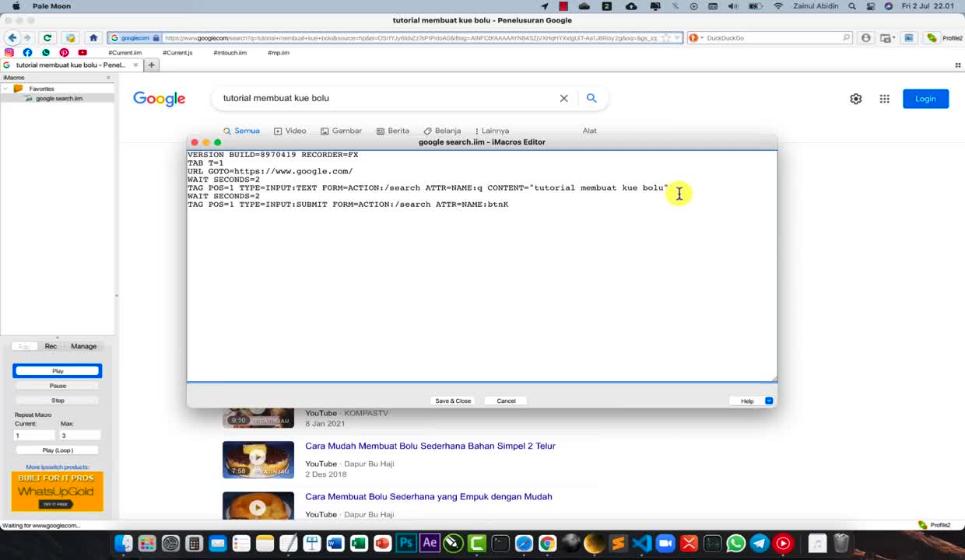Collapse the Favorites folder in iMacros

point(5,89)
